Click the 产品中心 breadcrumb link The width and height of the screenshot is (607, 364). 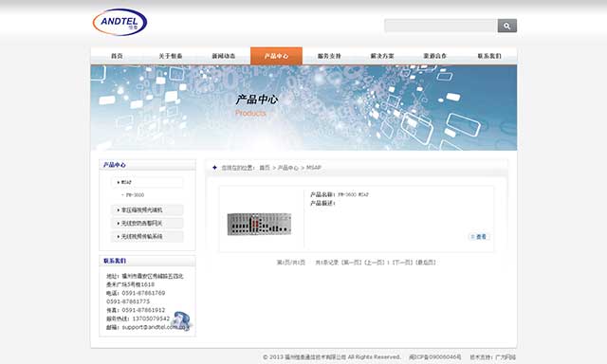[x=288, y=168]
